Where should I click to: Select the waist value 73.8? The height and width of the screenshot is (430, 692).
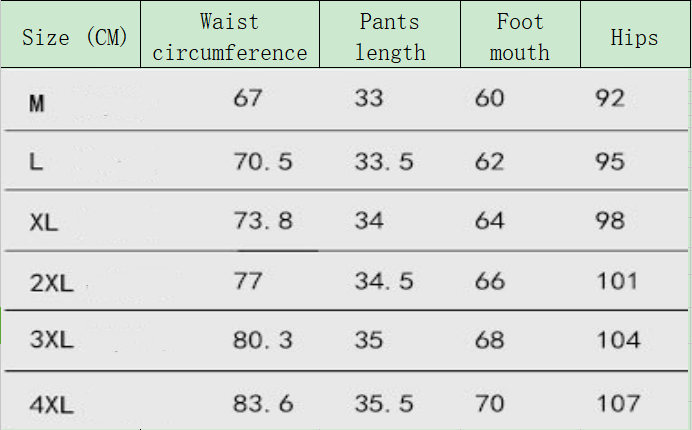pyautogui.click(x=263, y=221)
